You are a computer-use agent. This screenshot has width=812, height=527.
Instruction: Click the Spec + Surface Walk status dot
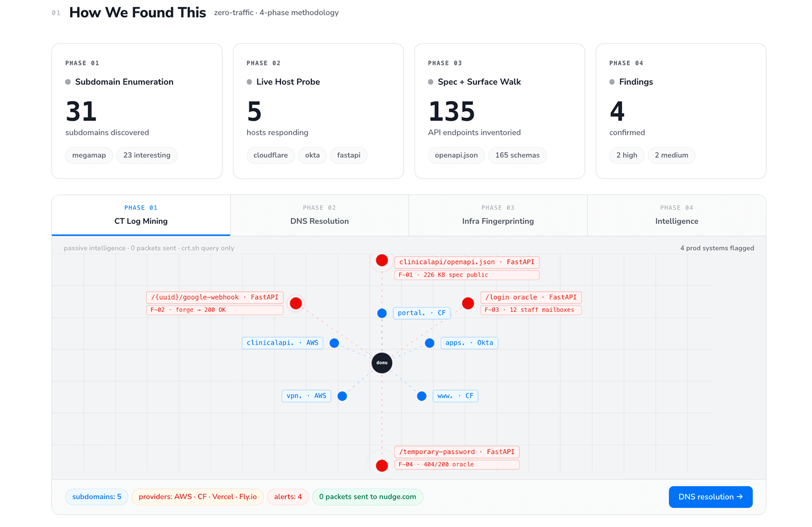pyautogui.click(x=431, y=82)
